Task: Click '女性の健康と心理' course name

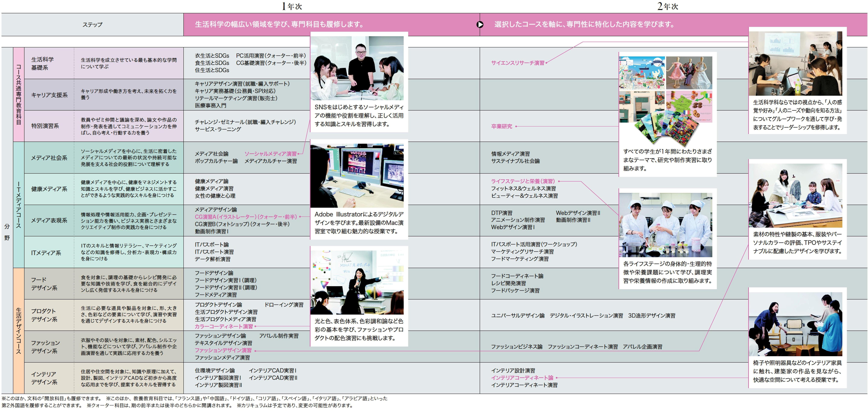Action: tap(215, 196)
